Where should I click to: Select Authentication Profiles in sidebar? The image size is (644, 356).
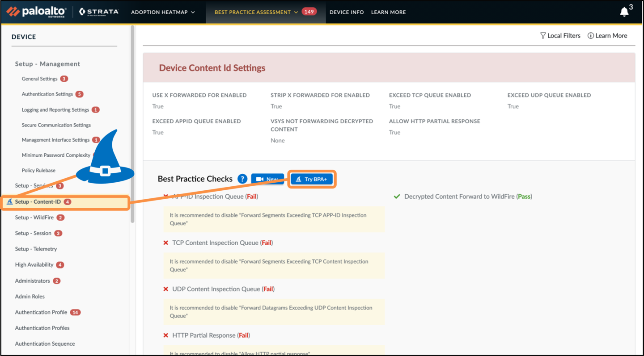42,328
